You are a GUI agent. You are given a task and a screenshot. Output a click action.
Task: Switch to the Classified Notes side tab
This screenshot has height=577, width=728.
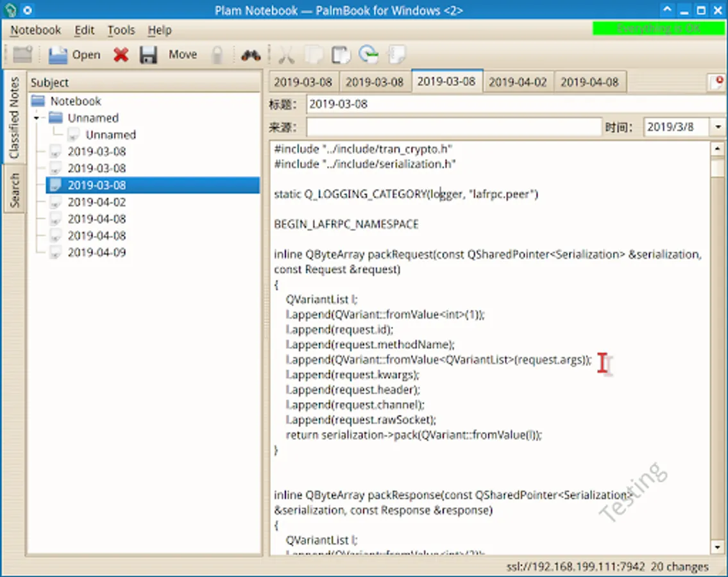tap(14, 117)
